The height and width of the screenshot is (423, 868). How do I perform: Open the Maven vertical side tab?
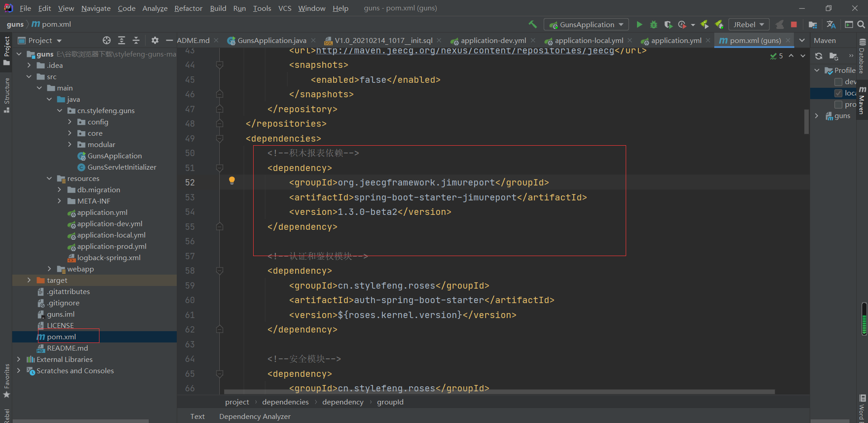coord(862,100)
